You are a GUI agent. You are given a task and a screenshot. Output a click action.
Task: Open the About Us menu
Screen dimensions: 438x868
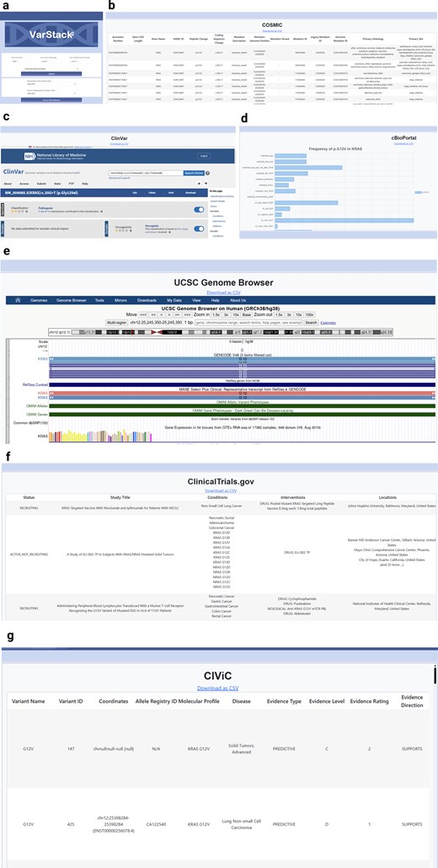click(x=238, y=300)
